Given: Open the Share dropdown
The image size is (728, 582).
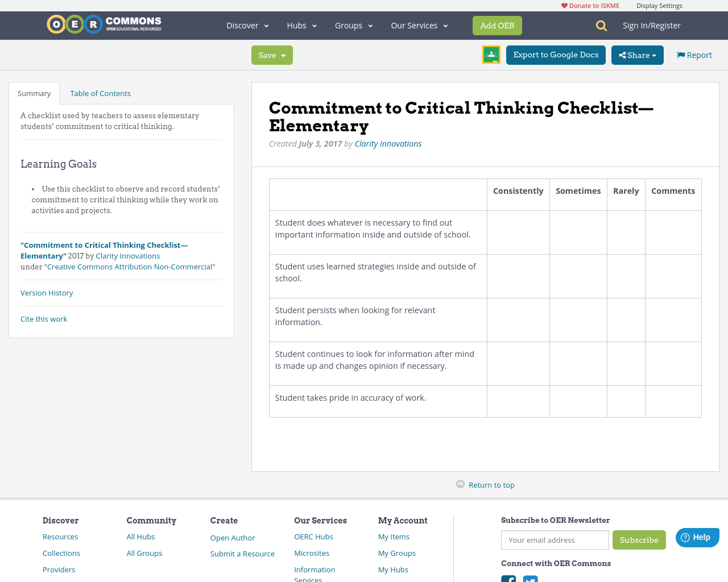Looking at the screenshot, I should coord(637,54).
